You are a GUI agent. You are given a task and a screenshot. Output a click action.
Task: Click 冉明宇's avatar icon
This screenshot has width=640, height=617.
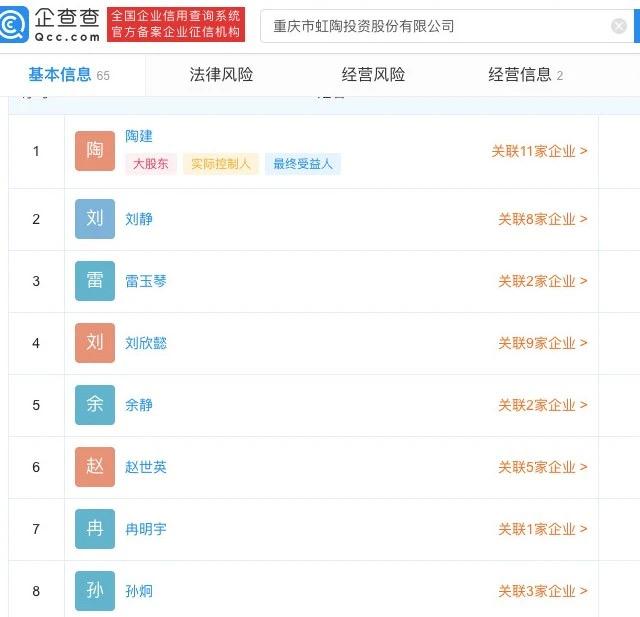tap(95, 529)
